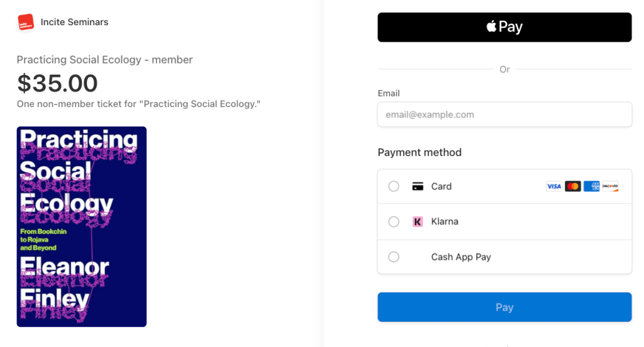Click the Mastercard brand icon
This screenshot has width=644, height=347.
572,186
